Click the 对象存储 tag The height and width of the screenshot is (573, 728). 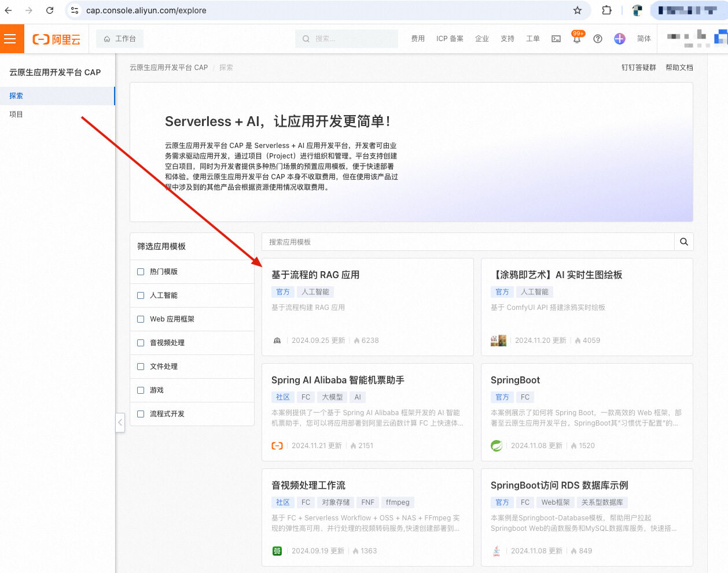pos(336,502)
